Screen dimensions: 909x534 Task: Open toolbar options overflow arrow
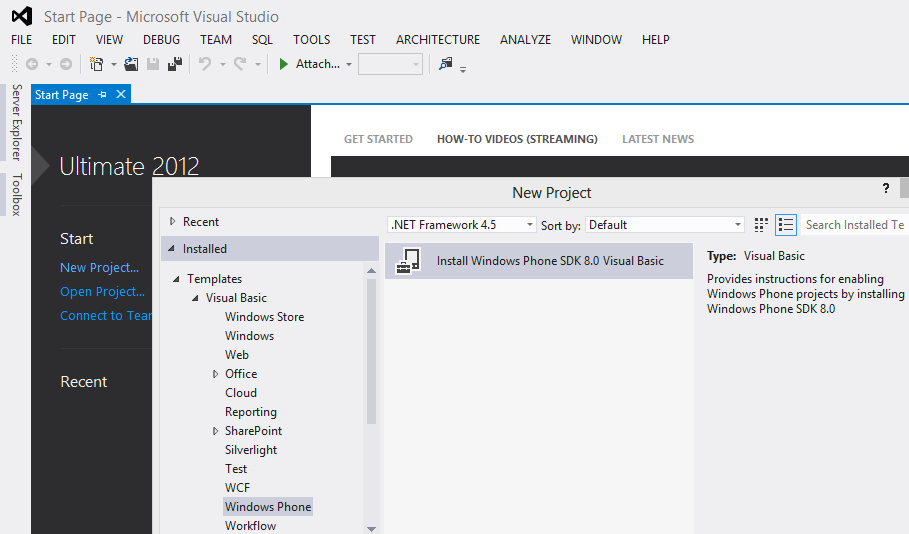(463, 70)
